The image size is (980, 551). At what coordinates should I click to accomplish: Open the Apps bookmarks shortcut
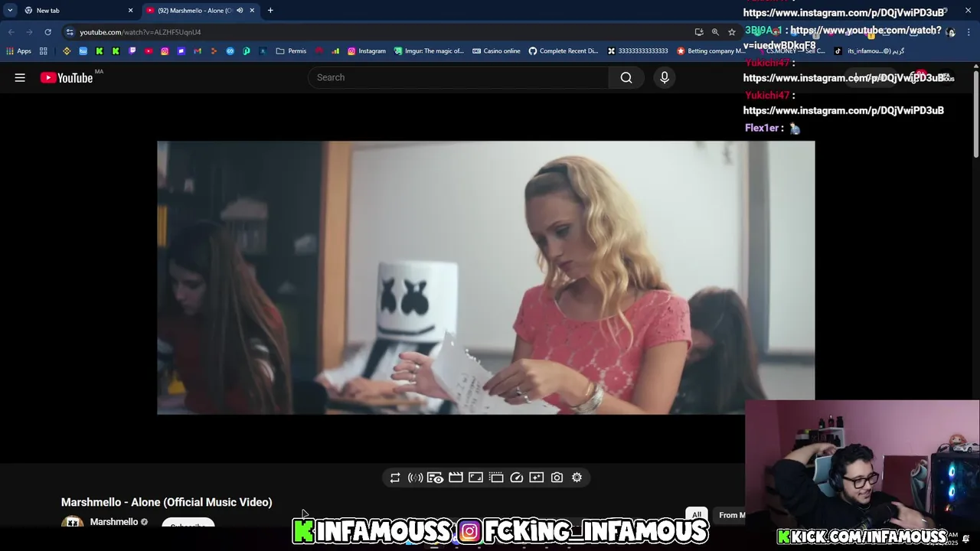[19, 51]
